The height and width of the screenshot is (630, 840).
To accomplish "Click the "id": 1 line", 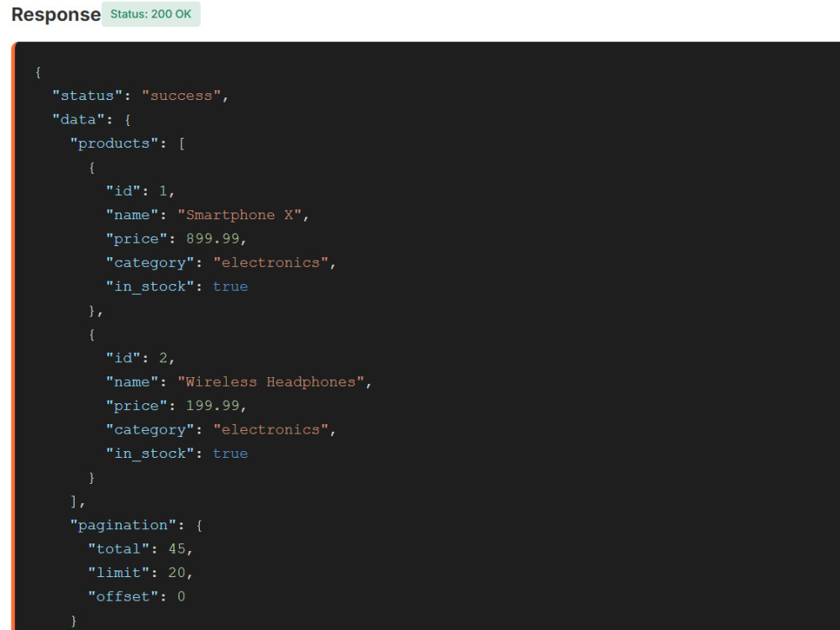I will click(140, 192).
